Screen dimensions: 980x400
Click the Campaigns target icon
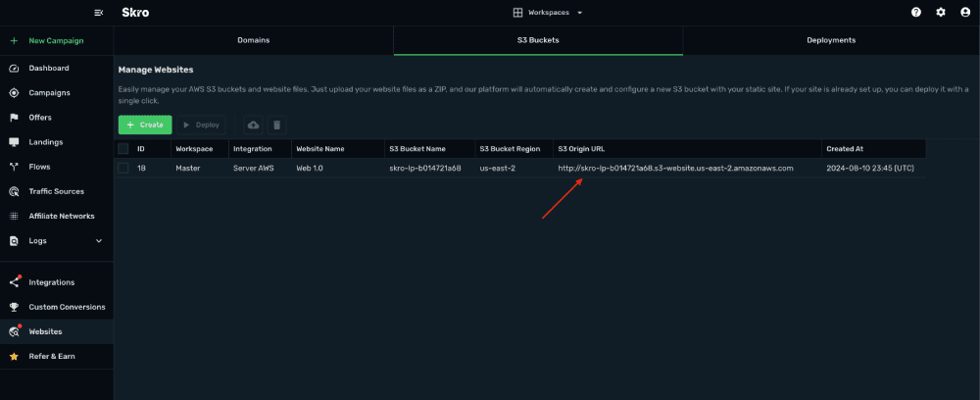coord(14,92)
